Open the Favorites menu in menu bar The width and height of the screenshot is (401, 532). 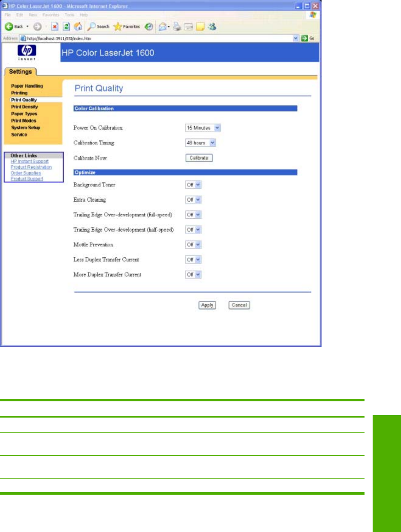point(51,15)
